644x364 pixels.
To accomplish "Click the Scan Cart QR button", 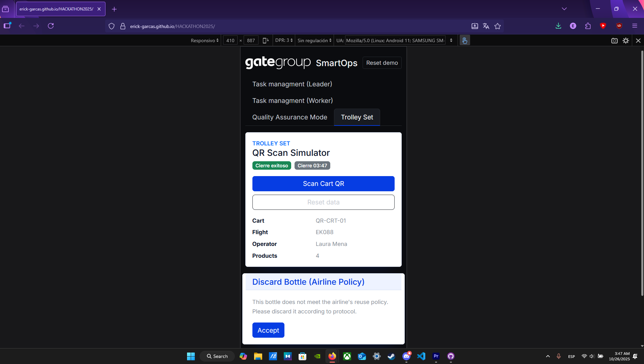I will coord(323,184).
